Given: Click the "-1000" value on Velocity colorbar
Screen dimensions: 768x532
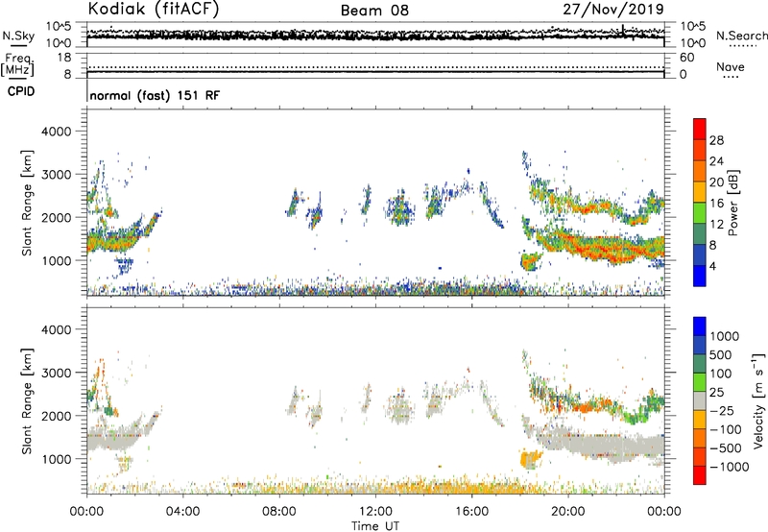Looking at the screenshot, I should 730,467.
